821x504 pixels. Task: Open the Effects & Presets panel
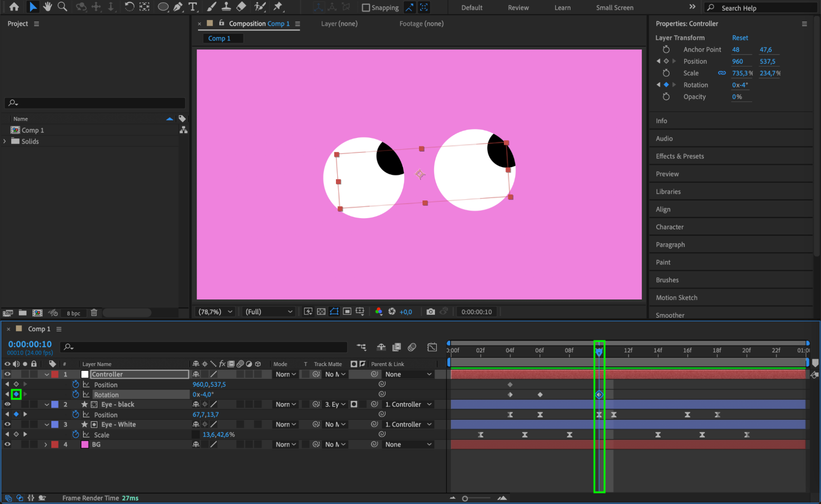680,156
